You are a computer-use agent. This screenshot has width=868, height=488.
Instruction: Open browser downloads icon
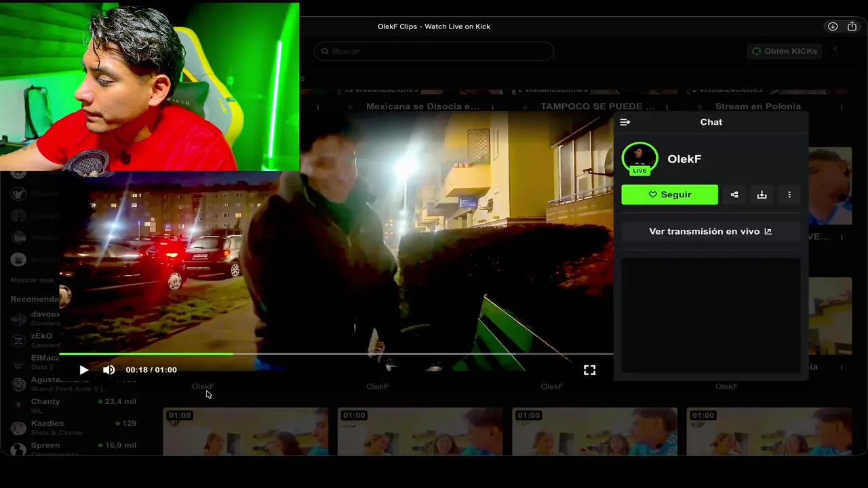(x=833, y=26)
